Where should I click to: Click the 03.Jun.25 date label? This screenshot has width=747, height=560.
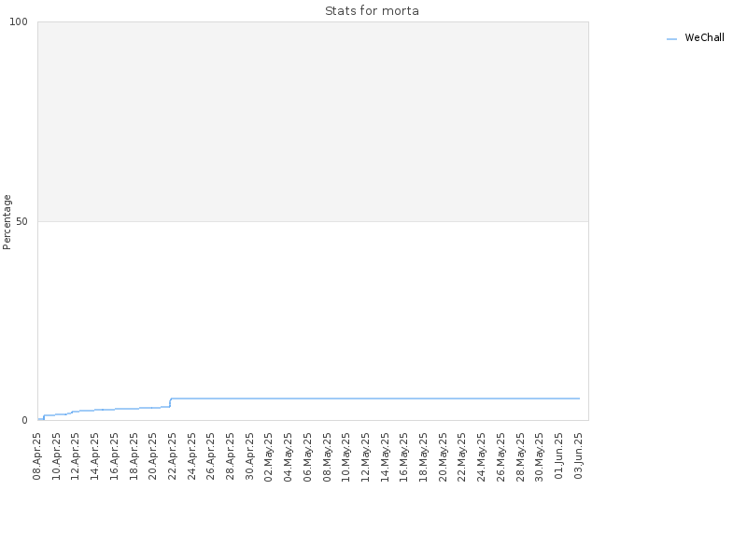coord(578,456)
